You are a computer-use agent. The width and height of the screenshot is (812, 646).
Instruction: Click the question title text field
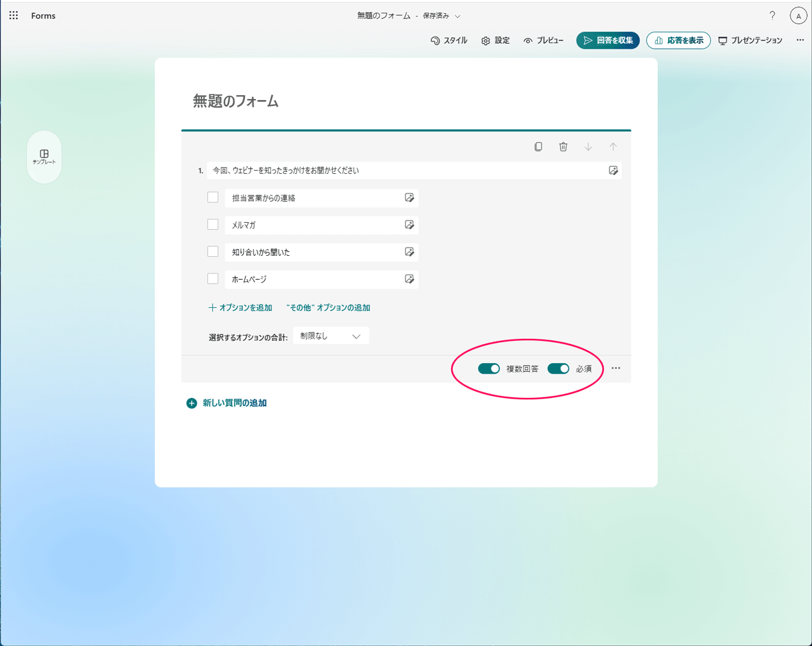(x=381, y=170)
